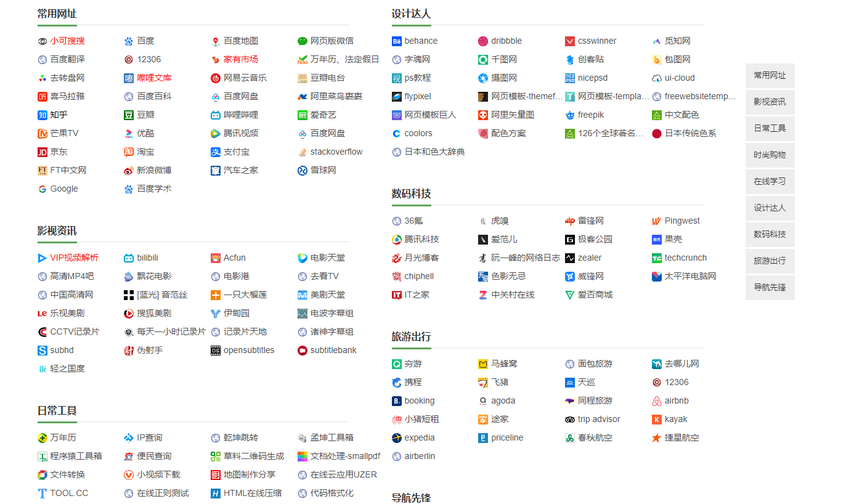Open the 草料二维码生成 link
The image size is (854, 504).
[x=254, y=457]
